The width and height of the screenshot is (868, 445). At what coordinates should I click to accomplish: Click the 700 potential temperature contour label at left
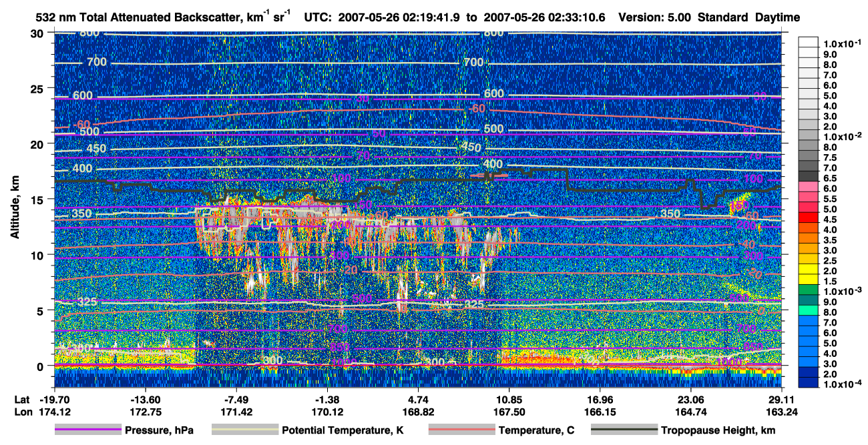coord(96,62)
